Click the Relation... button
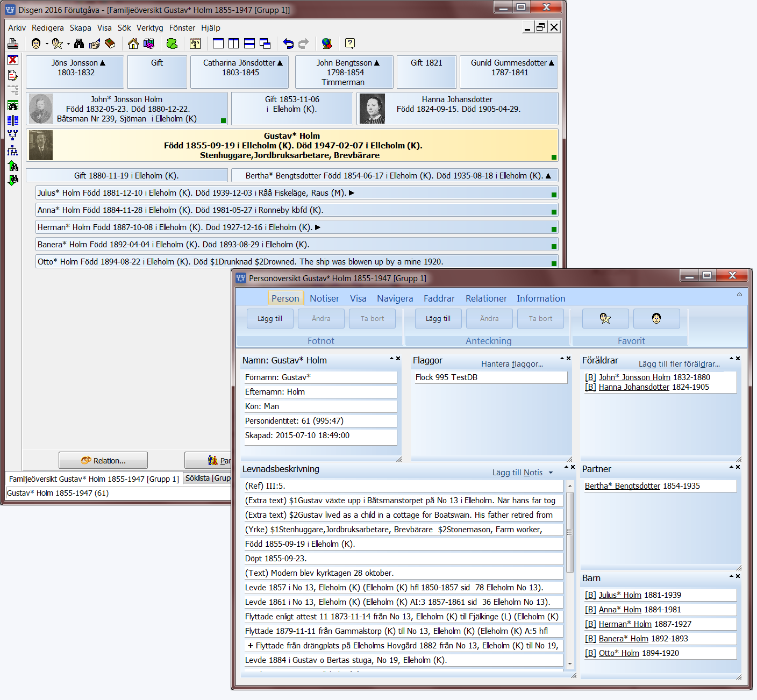This screenshot has height=700, width=757. pos(103,461)
